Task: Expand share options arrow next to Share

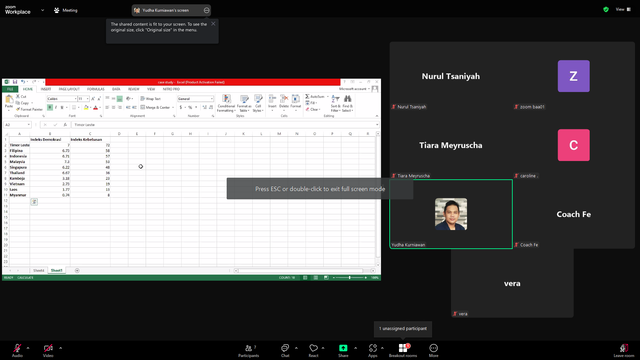Action: pyautogui.click(x=356, y=348)
